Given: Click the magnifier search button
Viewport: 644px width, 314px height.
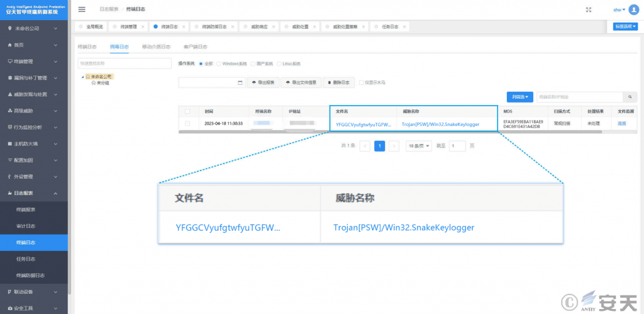Looking at the screenshot, I should click(x=630, y=97).
